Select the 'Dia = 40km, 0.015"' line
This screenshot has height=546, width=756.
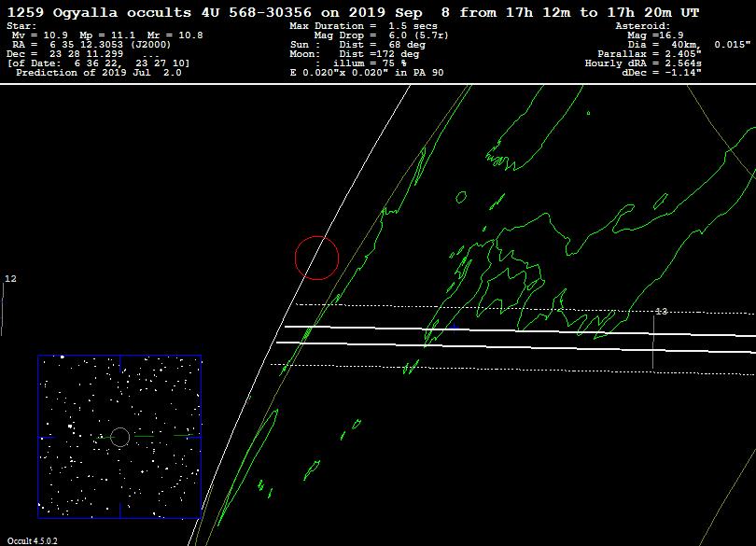pos(690,45)
